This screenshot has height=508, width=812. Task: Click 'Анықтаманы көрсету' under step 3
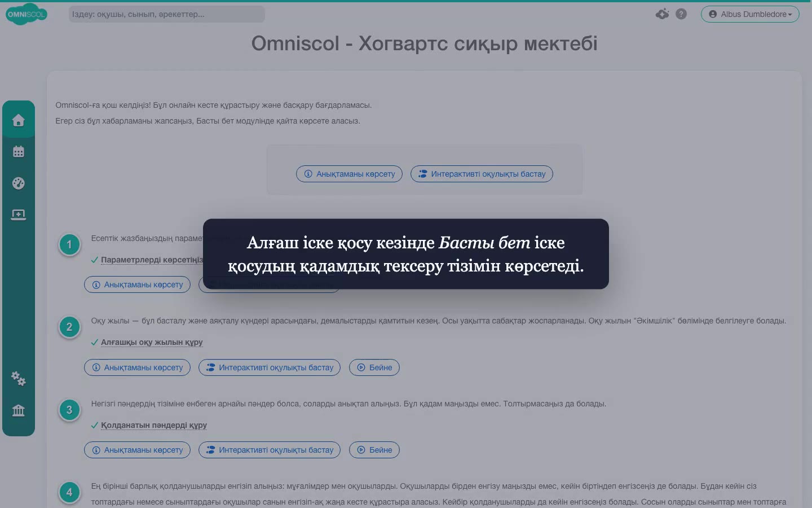click(x=138, y=450)
